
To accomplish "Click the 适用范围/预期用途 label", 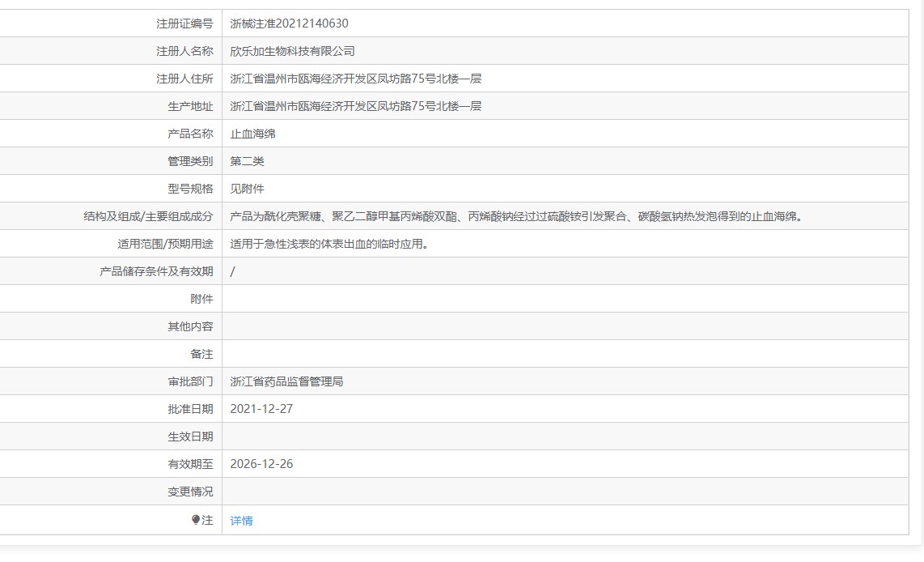I will (x=166, y=244).
